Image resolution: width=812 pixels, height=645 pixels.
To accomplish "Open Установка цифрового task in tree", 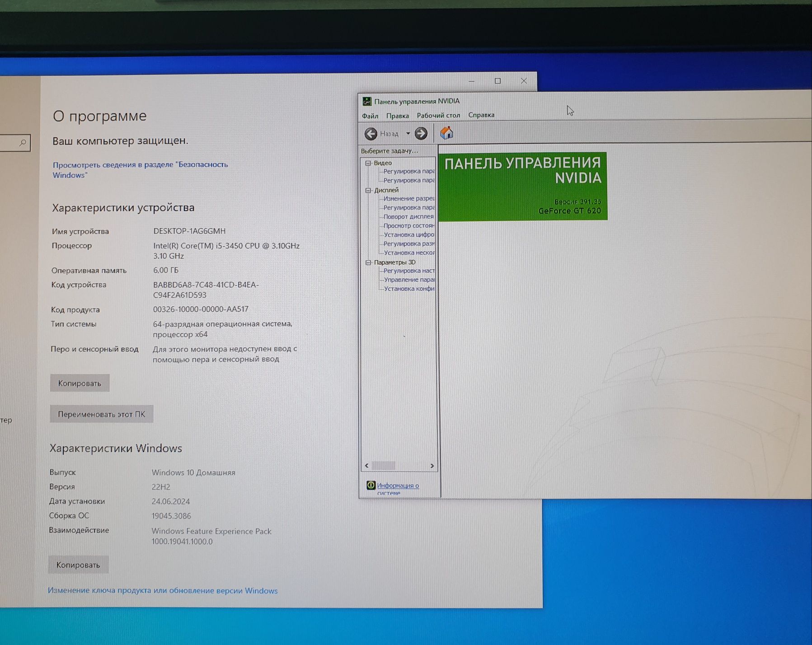I will (x=409, y=234).
